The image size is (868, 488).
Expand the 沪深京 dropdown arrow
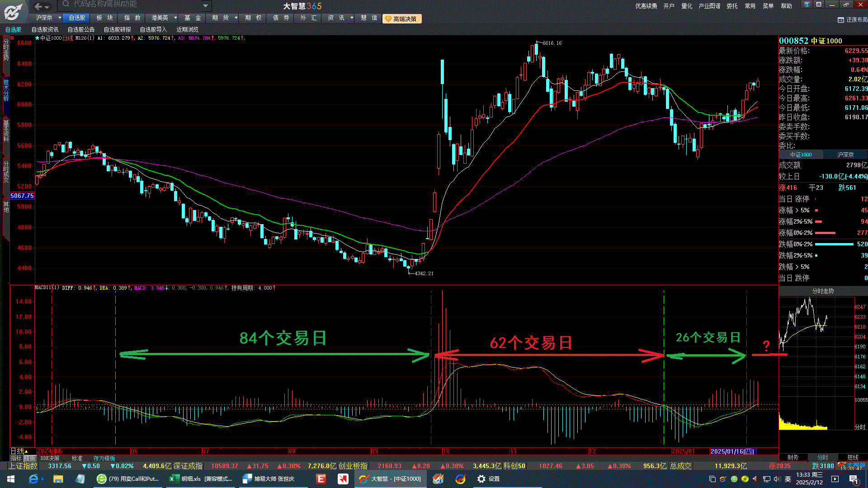pos(60,18)
